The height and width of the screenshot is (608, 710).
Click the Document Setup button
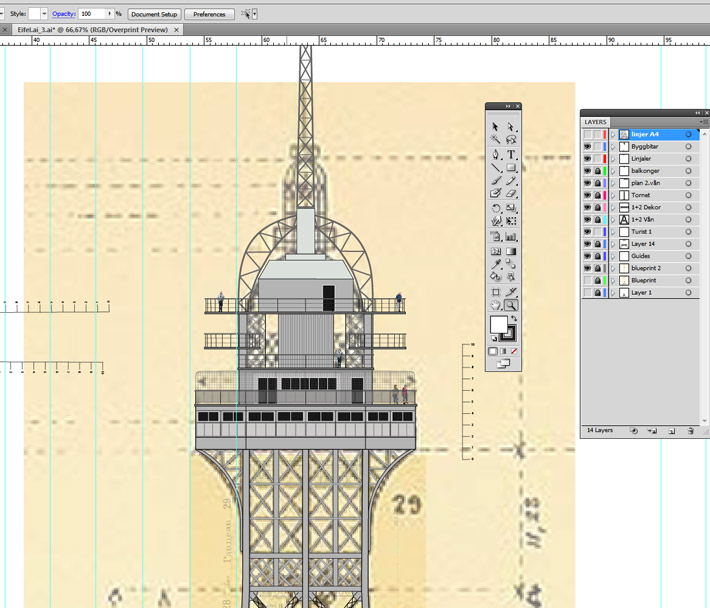pos(154,14)
